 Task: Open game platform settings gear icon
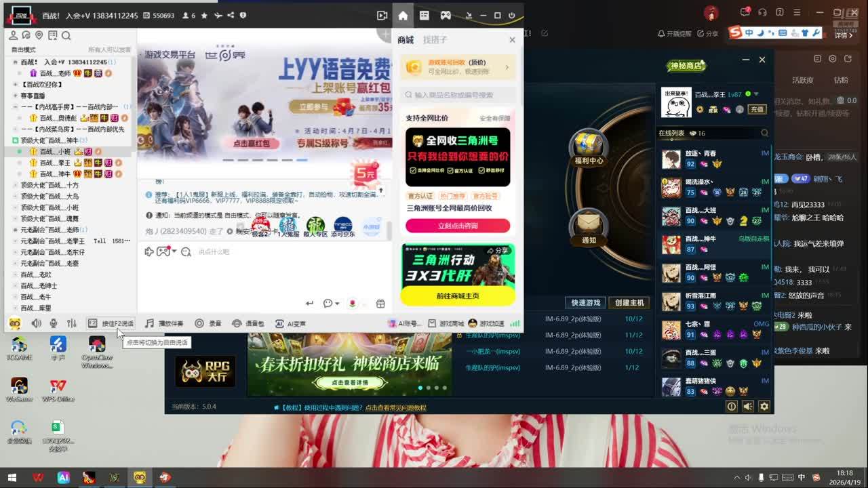pos(764,407)
